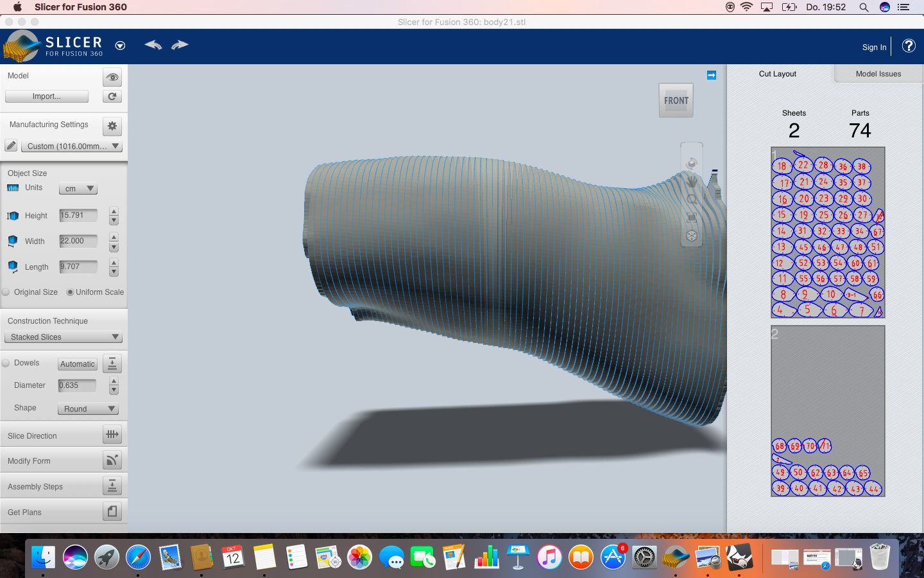This screenshot has width=924, height=578.
Task: Click the undo arrow in header
Action: click(x=153, y=45)
